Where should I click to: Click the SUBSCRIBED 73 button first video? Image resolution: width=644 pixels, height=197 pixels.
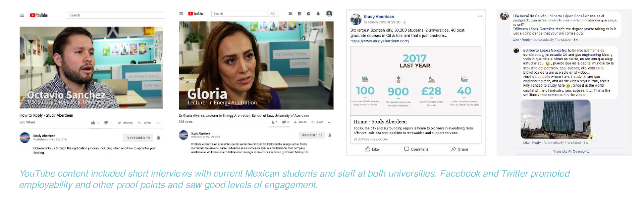tap(138, 138)
